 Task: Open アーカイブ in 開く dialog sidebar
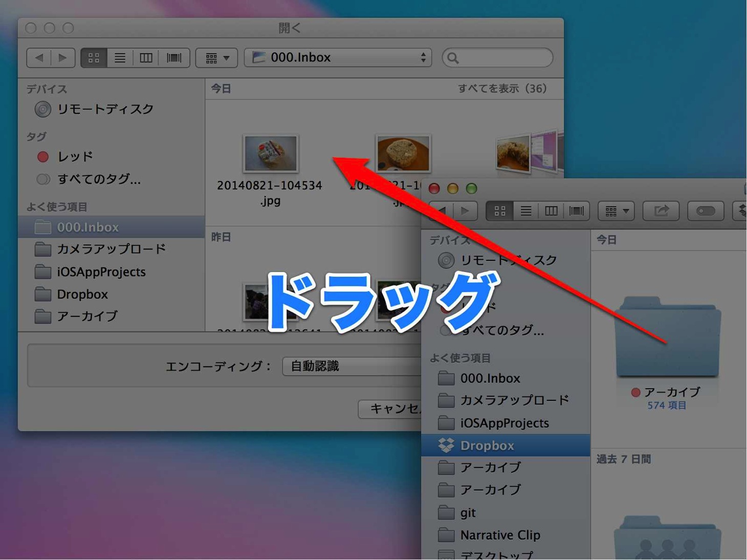coord(111,316)
